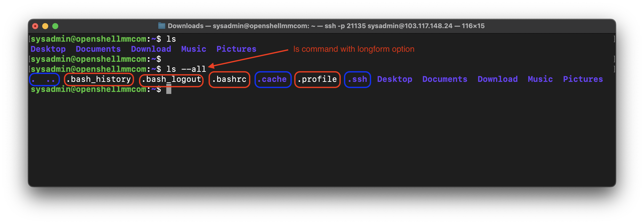Image resolution: width=644 pixels, height=224 pixels.
Task: Click Pictures in the first ls output
Action: pyautogui.click(x=236, y=49)
